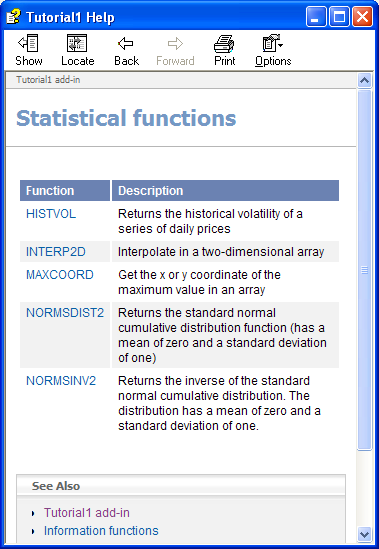
Task: Open the NORMSDIST2 function link
Action: click(65, 312)
